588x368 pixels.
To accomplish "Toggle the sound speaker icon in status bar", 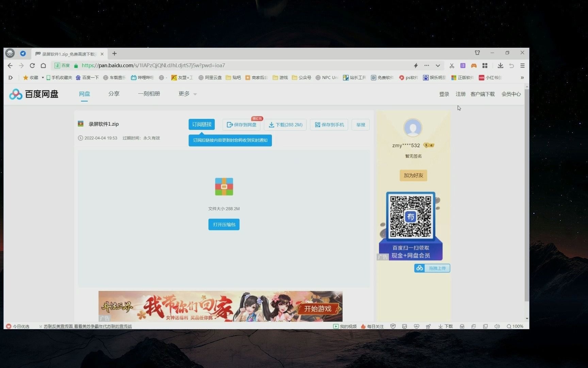I will [497, 326].
